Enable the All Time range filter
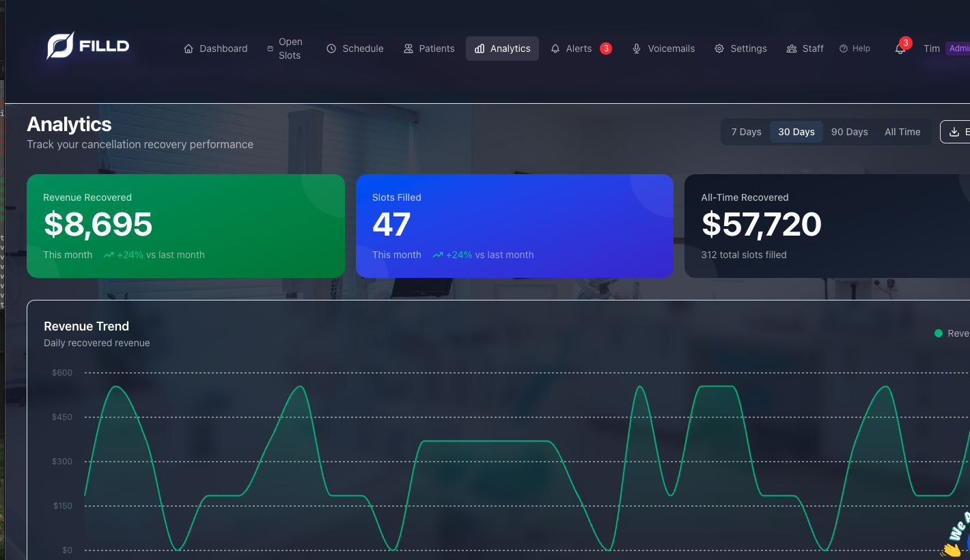 pyautogui.click(x=902, y=132)
